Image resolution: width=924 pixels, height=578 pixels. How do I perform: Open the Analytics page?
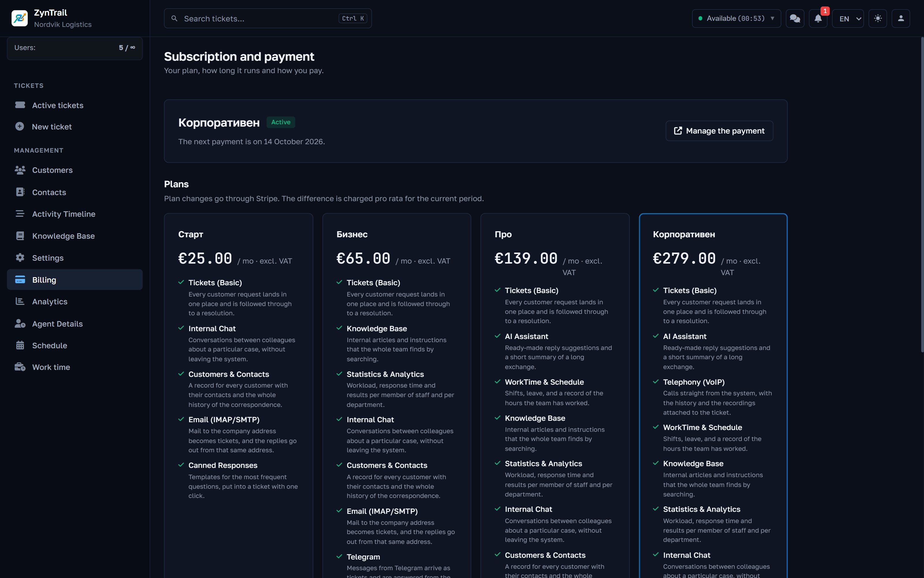(x=75, y=302)
